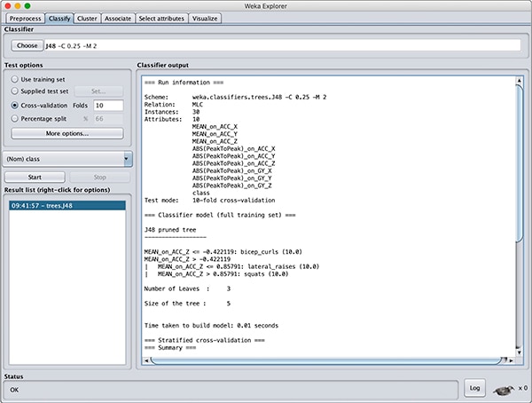
Task: Open More options dialog
Action: pyautogui.click(x=67, y=133)
